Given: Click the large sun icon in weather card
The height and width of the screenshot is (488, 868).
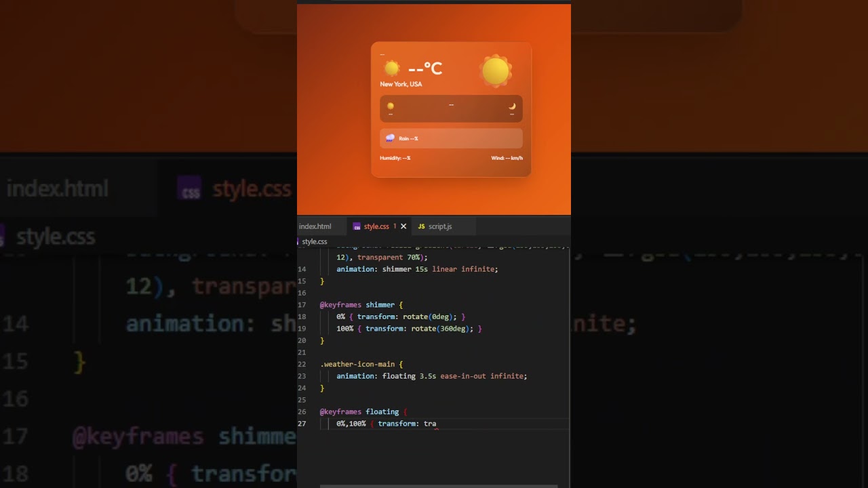Looking at the screenshot, I should (x=496, y=71).
